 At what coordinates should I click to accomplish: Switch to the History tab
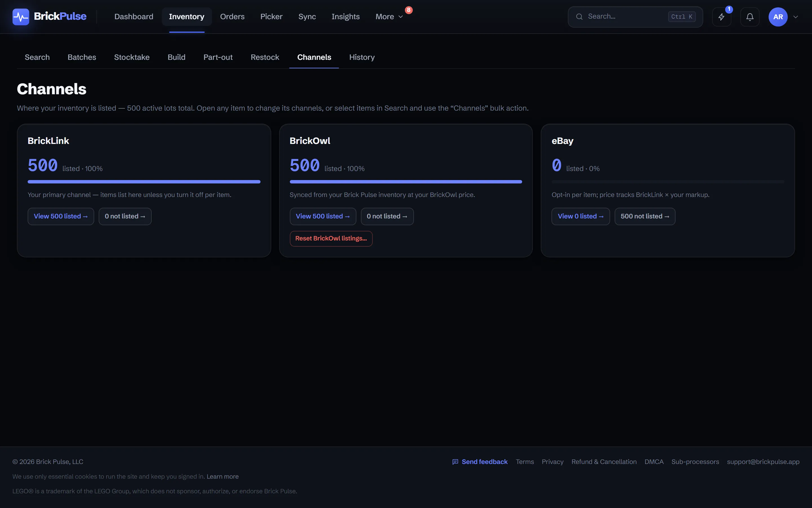tap(362, 57)
